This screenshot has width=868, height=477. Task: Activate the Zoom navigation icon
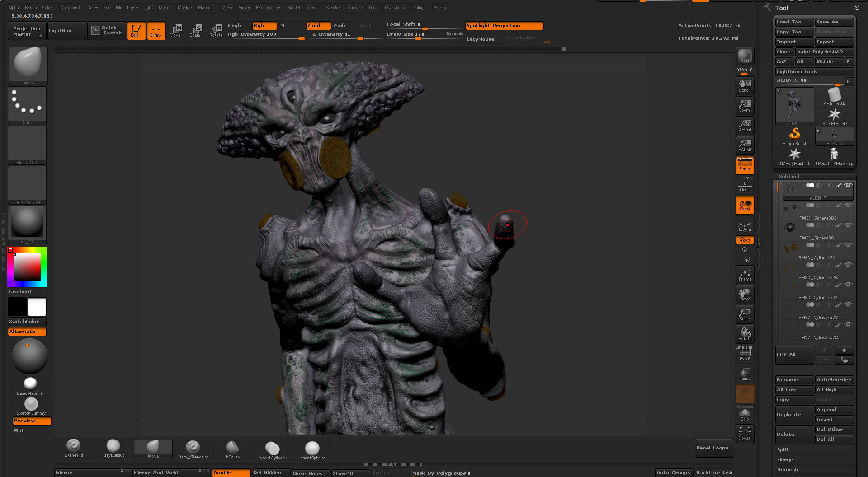745,106
